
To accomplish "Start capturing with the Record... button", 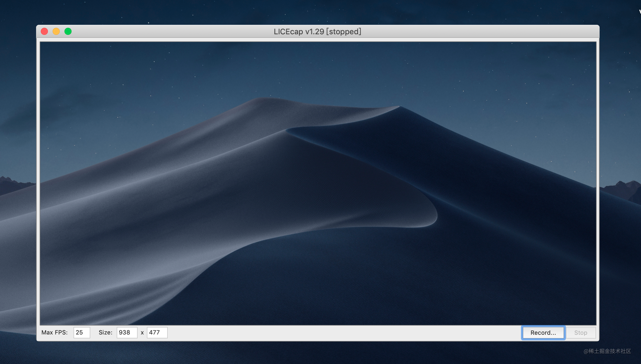I will [x=543, y=333].
